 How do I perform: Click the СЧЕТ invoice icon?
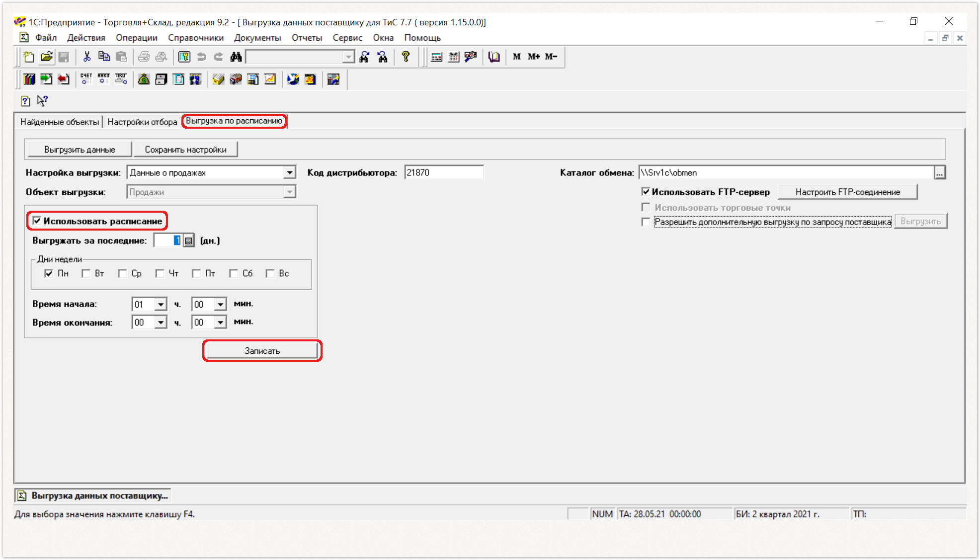click(x=86, y=80)
